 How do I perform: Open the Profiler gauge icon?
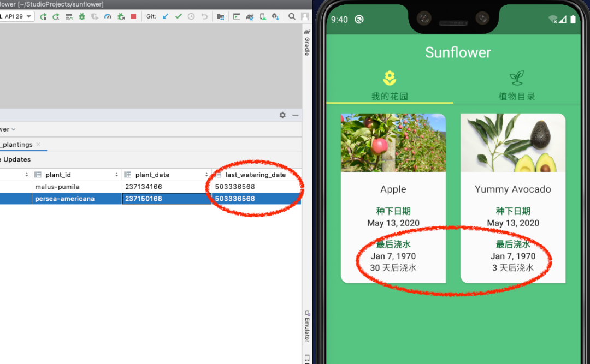108,16
